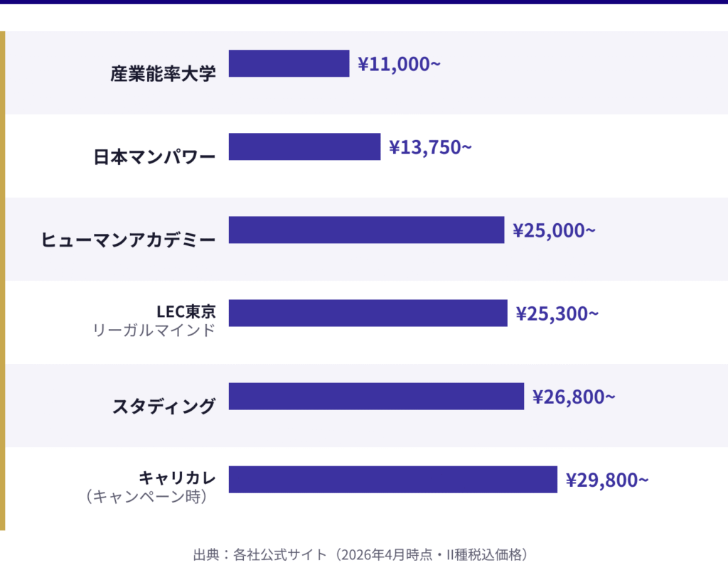Click the リーガルマインド sub-label

(154, 330)
